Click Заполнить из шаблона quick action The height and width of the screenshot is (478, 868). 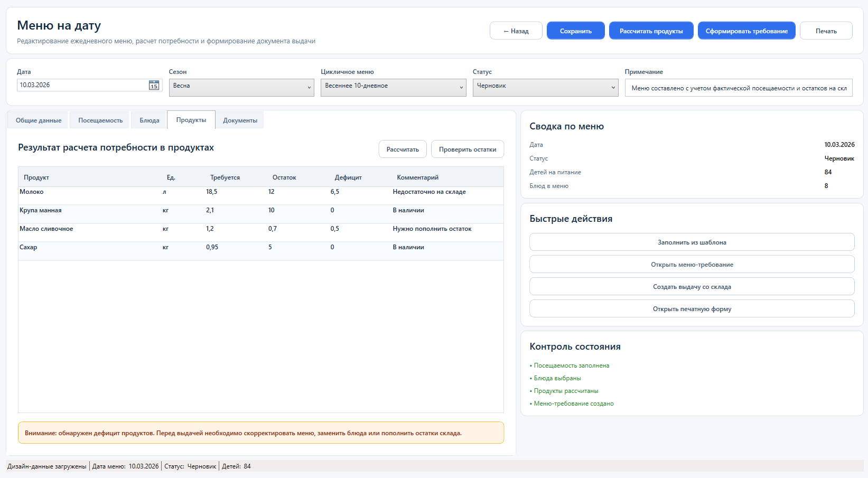(x=692, y=242)
